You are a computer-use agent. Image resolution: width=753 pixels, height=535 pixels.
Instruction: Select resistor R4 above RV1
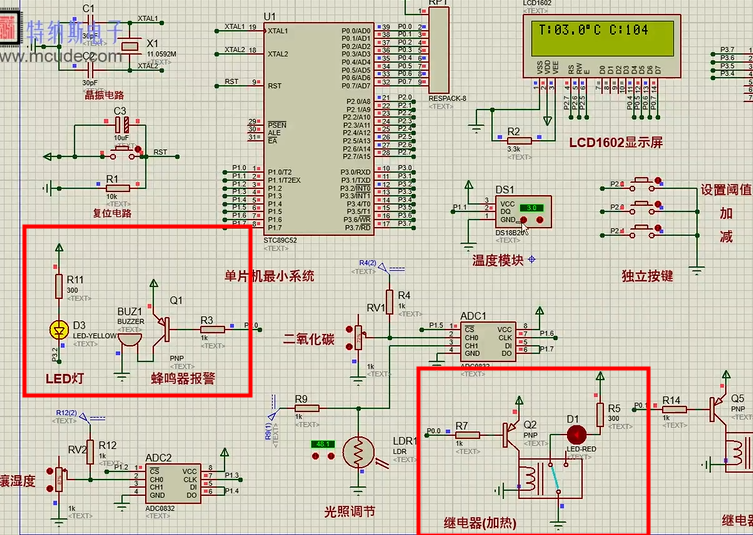click(x=389, y=302)
